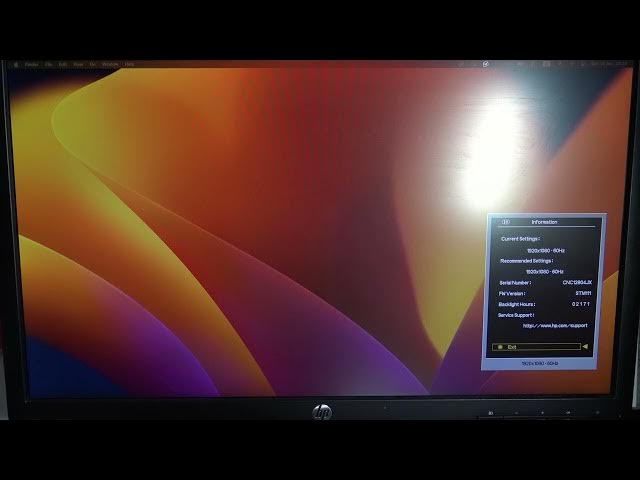The image size is (640, 480).
Task: Click the Information icon in OSD header
Action: pos(506,222)
